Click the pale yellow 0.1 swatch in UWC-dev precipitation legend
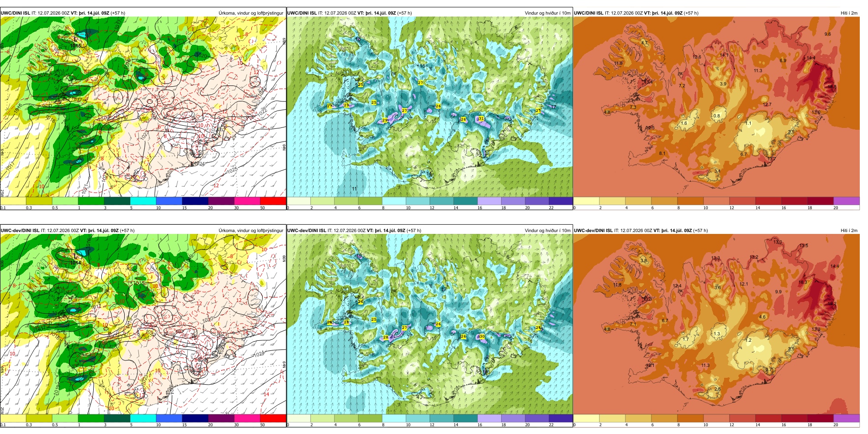The width and height of the screenshot is (868, 434). pos(13,418)
